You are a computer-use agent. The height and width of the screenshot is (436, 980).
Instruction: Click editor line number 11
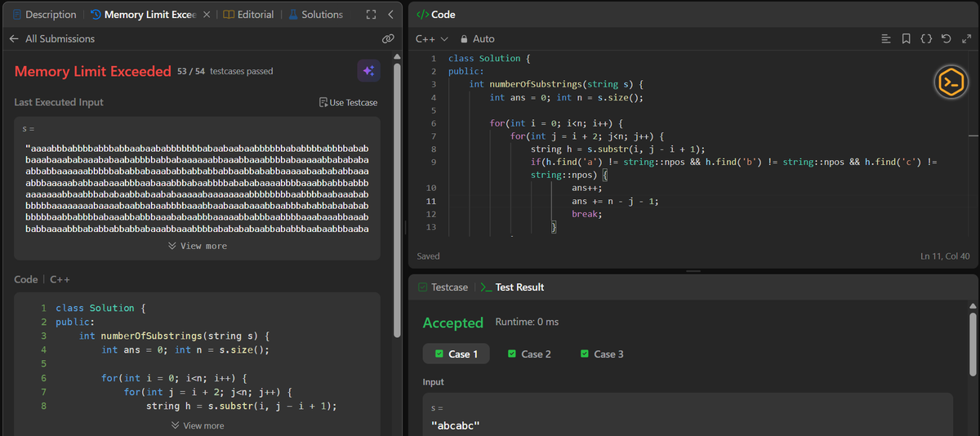point(431,201)
